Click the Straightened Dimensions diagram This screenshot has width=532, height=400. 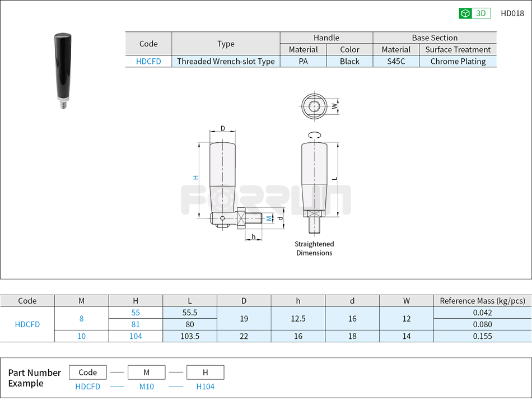314,190
